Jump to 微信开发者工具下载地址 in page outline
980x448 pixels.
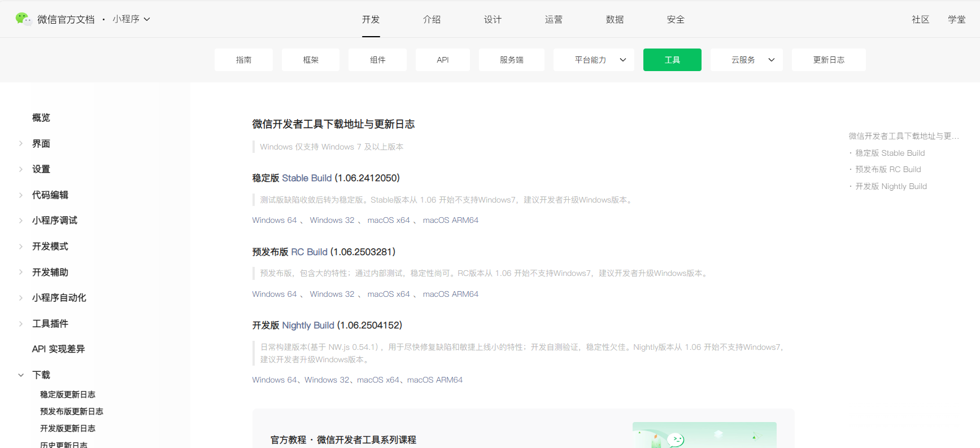[x=904, y=136]
